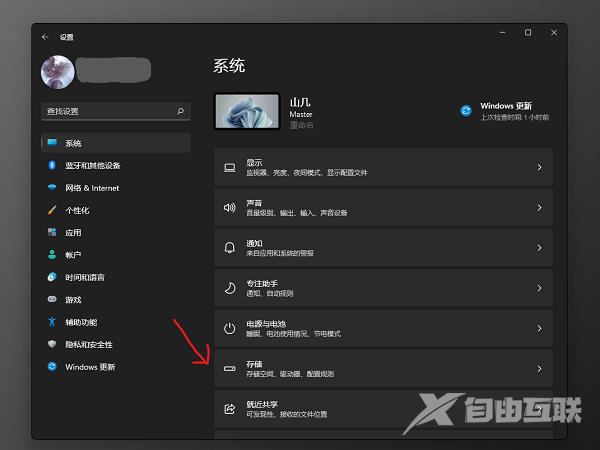
Task: Click the system monitor icon in sidebar
Action: pos(52,142)
